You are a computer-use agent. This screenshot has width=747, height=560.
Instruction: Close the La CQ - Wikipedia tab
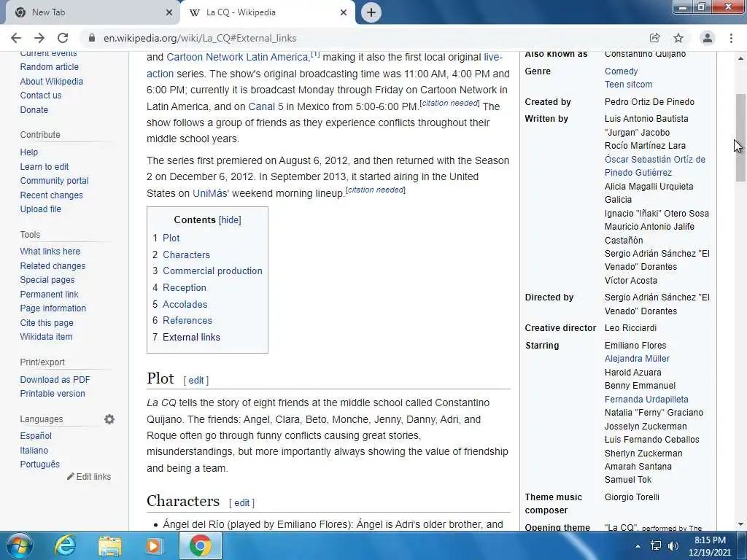[x=344, y=12]
